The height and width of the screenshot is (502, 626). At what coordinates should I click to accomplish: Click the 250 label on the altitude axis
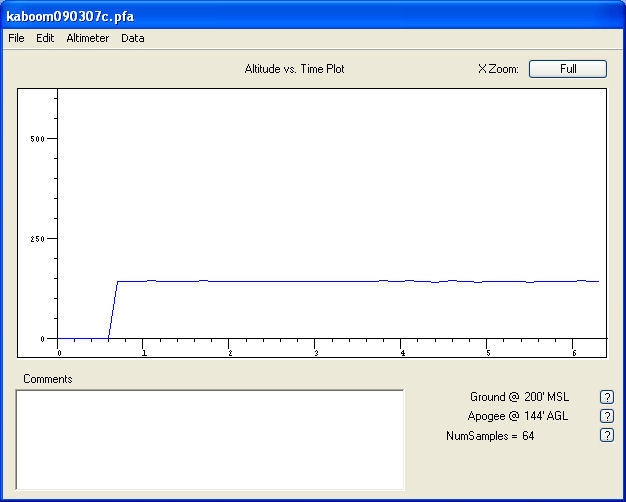(38, 239)
